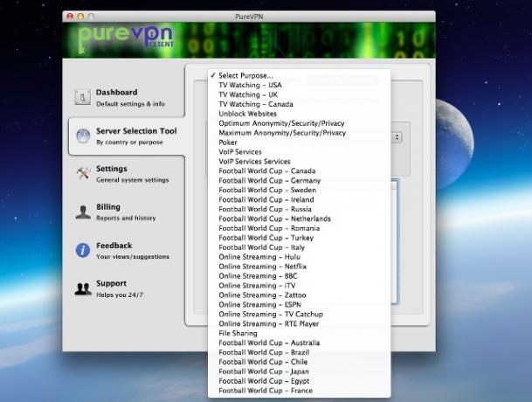Open the Support tab

click(126, 288)
